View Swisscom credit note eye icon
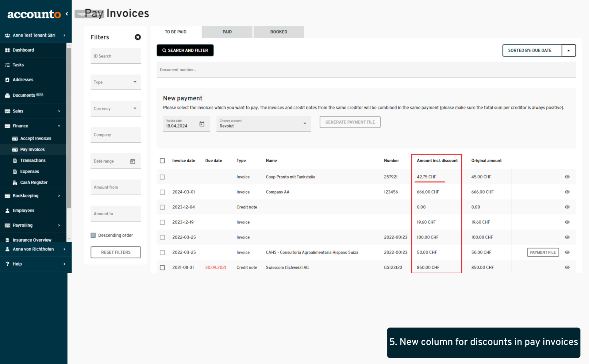 coord(567,267)
